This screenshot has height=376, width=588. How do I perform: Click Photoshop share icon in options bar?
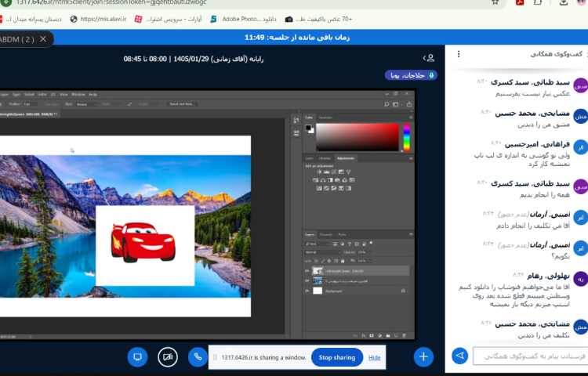click(x=409, y=104)
